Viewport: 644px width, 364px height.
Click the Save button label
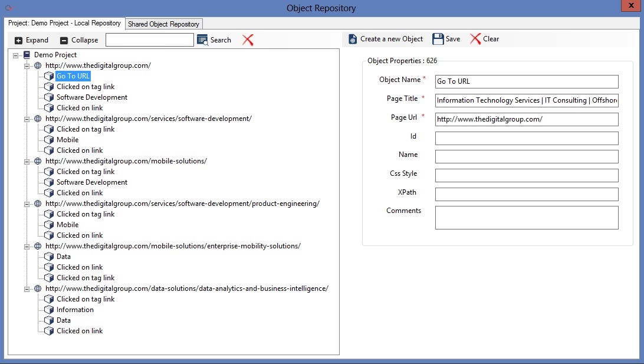tap(452, 39)
